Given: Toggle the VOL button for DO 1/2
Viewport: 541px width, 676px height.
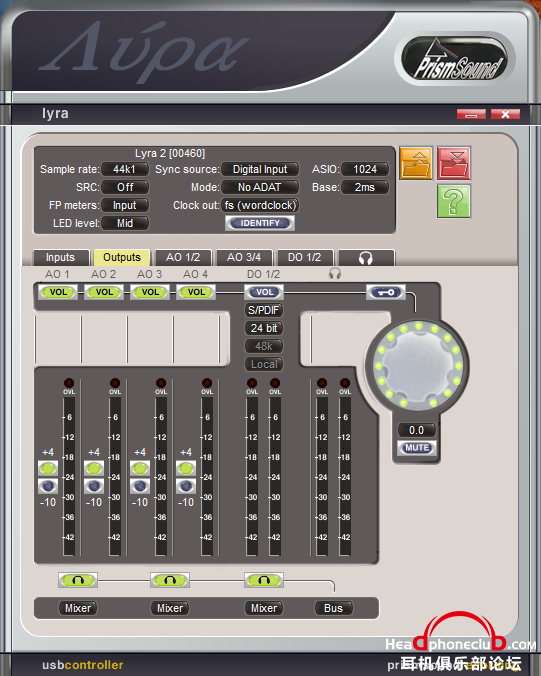Looking at the screenshot, I should pos(264,292).
